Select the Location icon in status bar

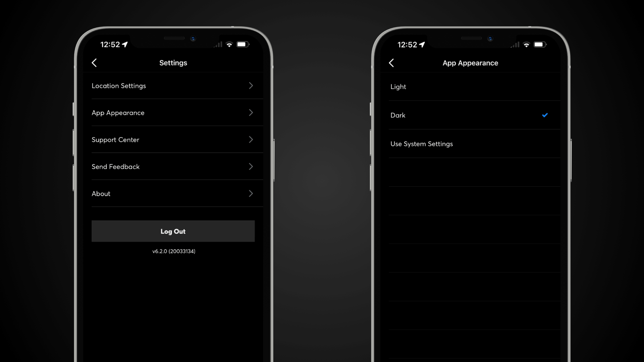click(x=126, y=44)
